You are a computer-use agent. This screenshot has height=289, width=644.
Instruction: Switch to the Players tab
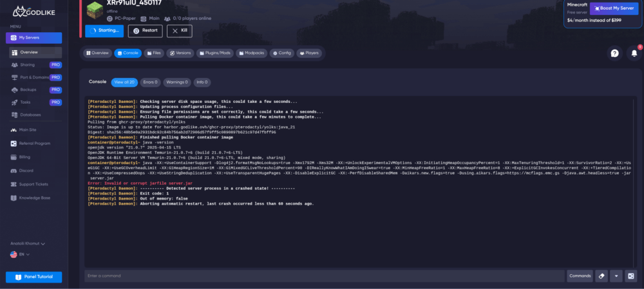(x=309, y=53)
